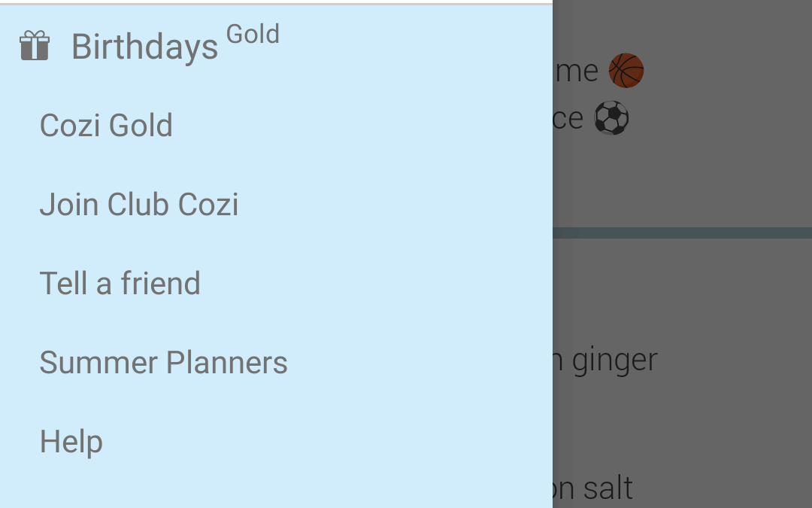Click the soccer ball emoji icon
812x508 pixels.
(611, 117)
